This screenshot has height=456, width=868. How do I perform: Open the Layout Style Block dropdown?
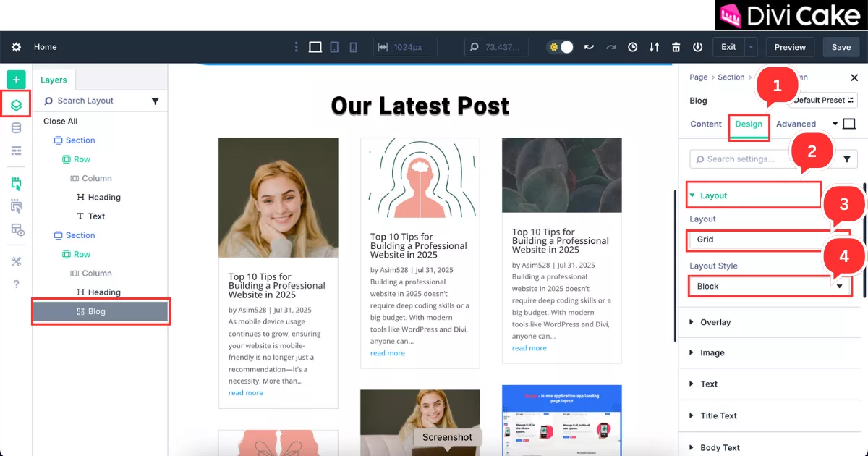(x=770, y=287)
